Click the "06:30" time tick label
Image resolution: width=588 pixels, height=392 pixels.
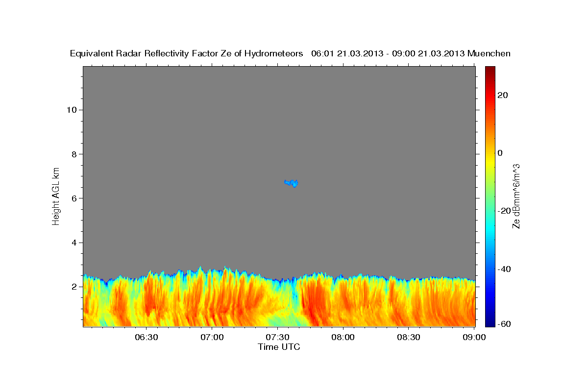pyautogui.click(x=147, y=338)
